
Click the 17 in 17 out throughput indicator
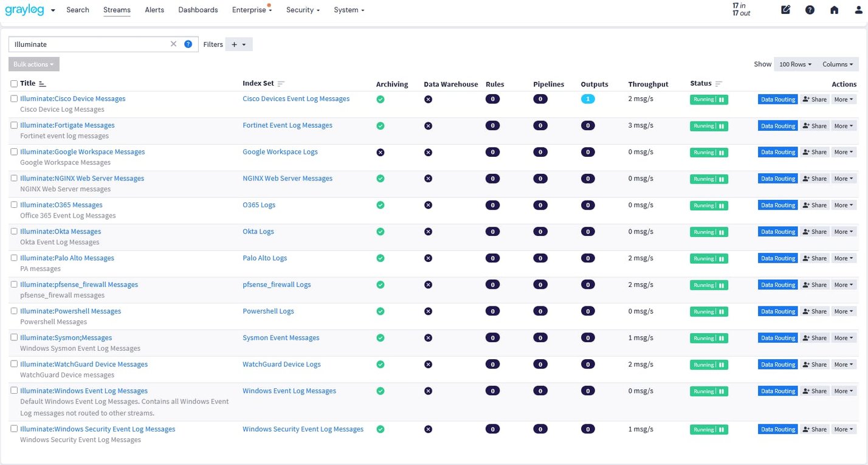pyautogui.click(x=741, y=10)
